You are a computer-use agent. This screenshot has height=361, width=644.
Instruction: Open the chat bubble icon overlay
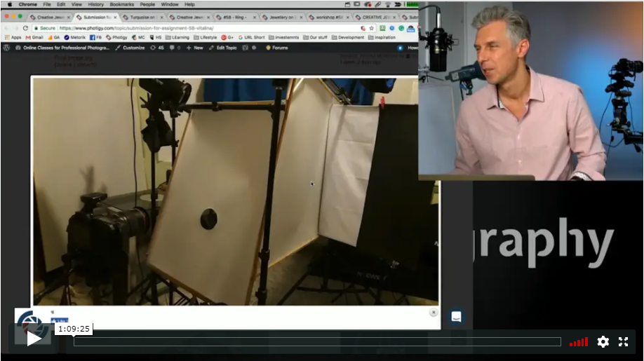click(456, 316)
